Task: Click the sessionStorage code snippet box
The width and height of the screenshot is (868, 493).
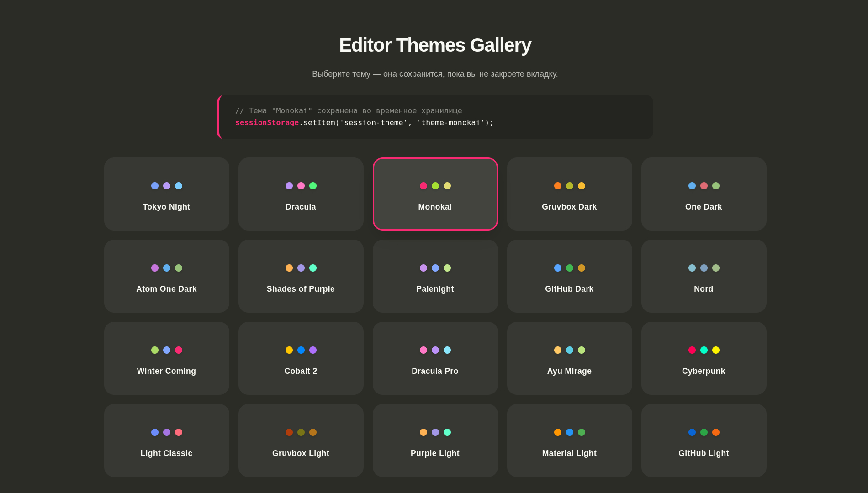Action: pyautogui.click(x=435, y=117)
